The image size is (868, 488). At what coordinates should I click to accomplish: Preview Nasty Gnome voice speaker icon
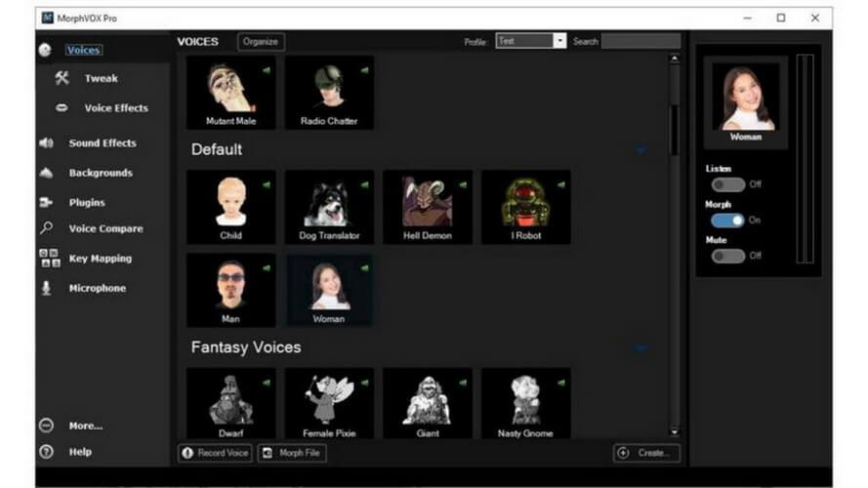(x=561, y=383)
